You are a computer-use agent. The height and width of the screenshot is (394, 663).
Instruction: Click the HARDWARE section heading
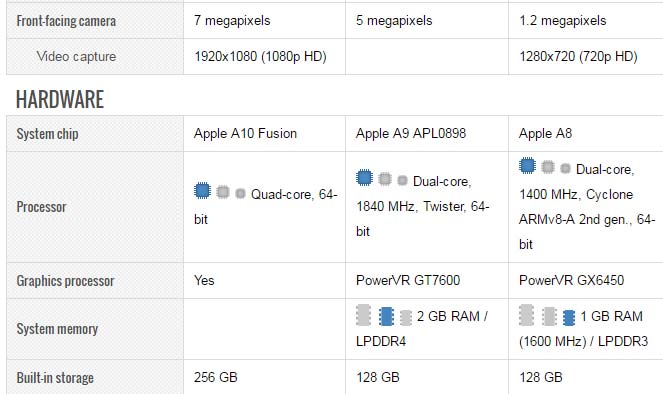pyautogui.click(x=60, y=100)
